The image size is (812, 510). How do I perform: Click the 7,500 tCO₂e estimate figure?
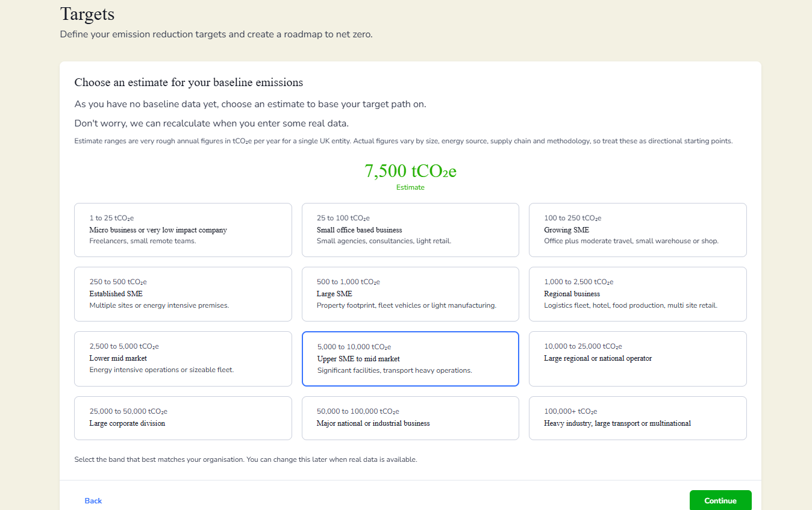coord(410,171)
